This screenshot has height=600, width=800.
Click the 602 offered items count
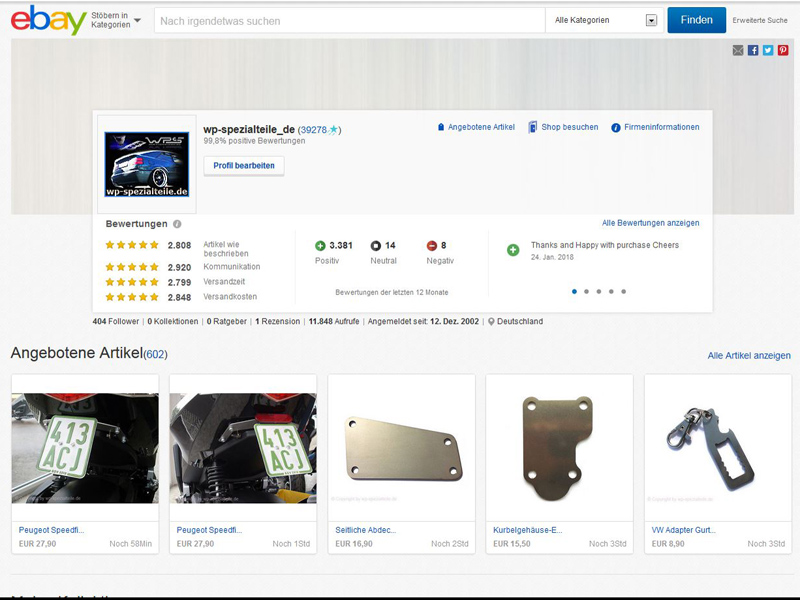pyautogui.click(x=155, y=354)
